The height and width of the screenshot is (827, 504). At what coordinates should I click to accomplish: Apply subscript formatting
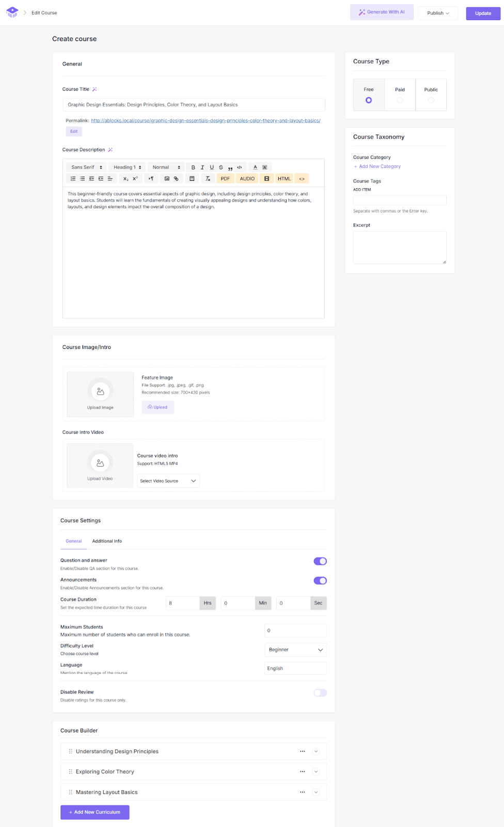pyautogui.click(x=125, y=179)
